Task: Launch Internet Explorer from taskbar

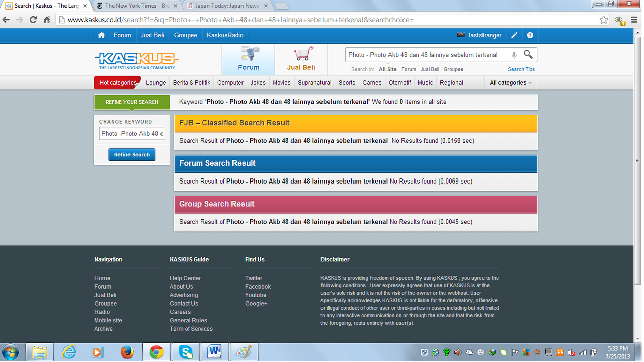Action: (69, 352)
